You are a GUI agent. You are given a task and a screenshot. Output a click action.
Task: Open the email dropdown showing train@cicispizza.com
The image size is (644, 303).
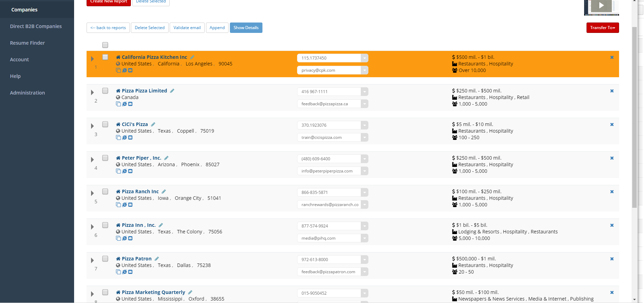pos(364,137)
